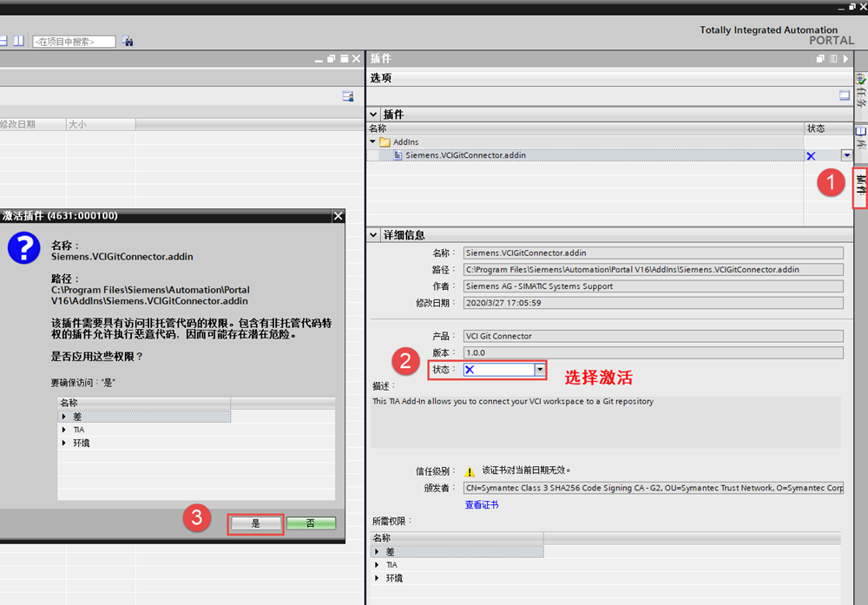Click the 该证书对当前日期无效 trust message

[526, 470]
